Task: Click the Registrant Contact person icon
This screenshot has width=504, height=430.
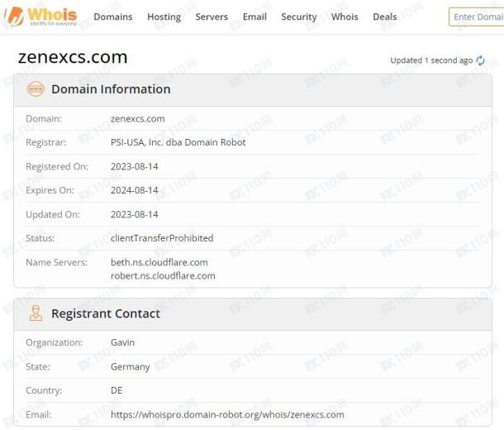Action: click(36, 313)
